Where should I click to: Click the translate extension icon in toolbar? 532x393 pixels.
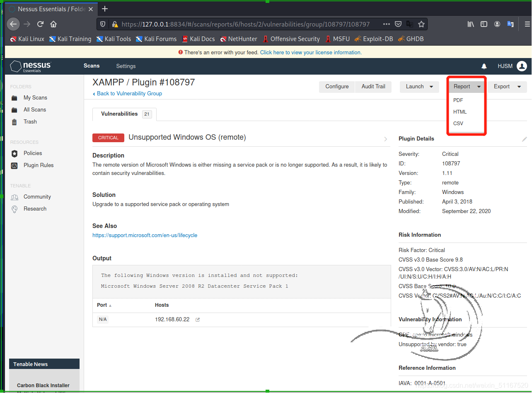(510, 24)
